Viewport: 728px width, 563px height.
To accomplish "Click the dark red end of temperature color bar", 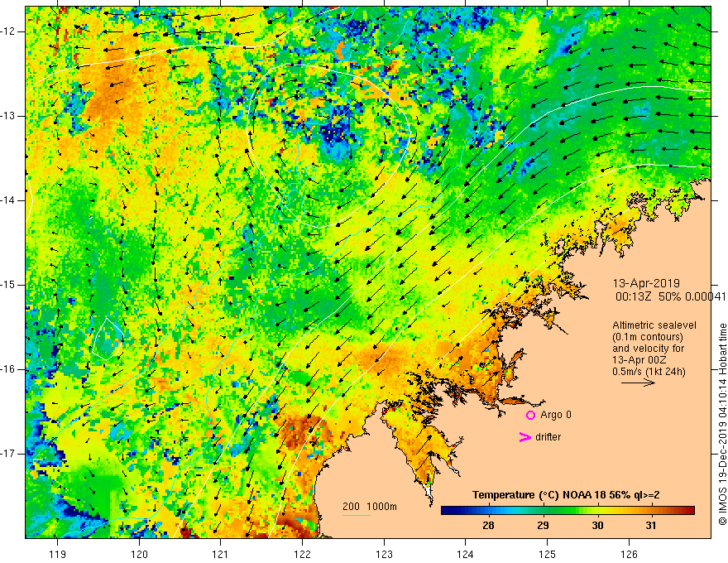I will tap(689, 511).
